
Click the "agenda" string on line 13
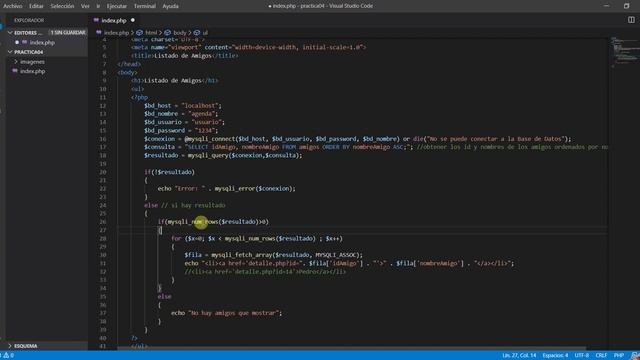[x=202, y=114]
